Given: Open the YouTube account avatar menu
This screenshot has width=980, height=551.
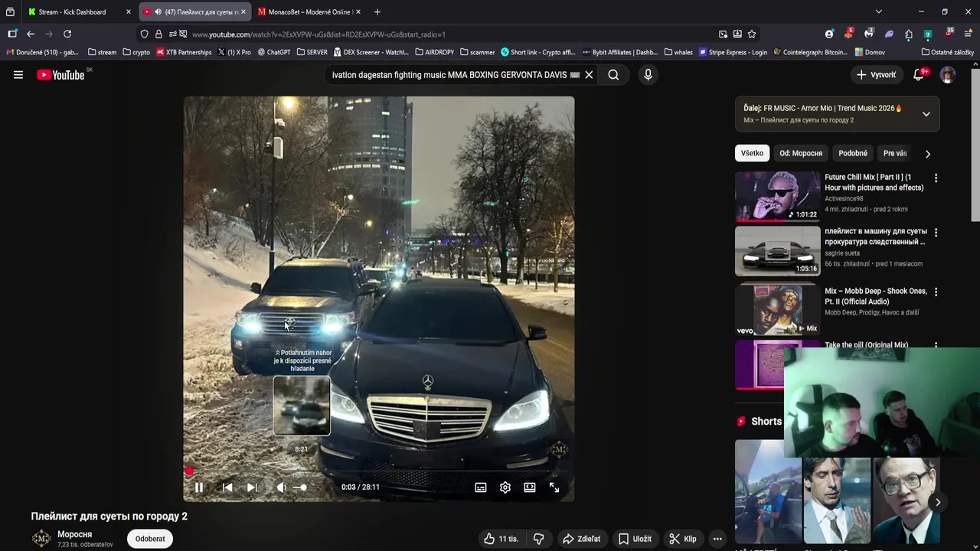Looking at the screenshot, I should pos(948,75).
